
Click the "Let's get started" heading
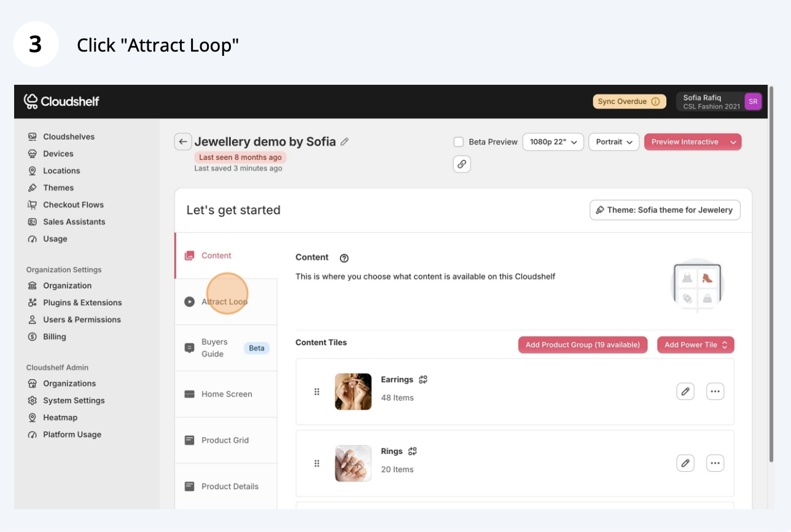point(233,210)
